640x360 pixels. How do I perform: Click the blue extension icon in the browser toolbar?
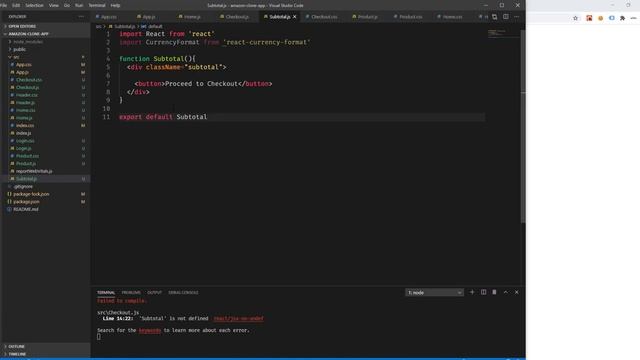tap(611, 18)
